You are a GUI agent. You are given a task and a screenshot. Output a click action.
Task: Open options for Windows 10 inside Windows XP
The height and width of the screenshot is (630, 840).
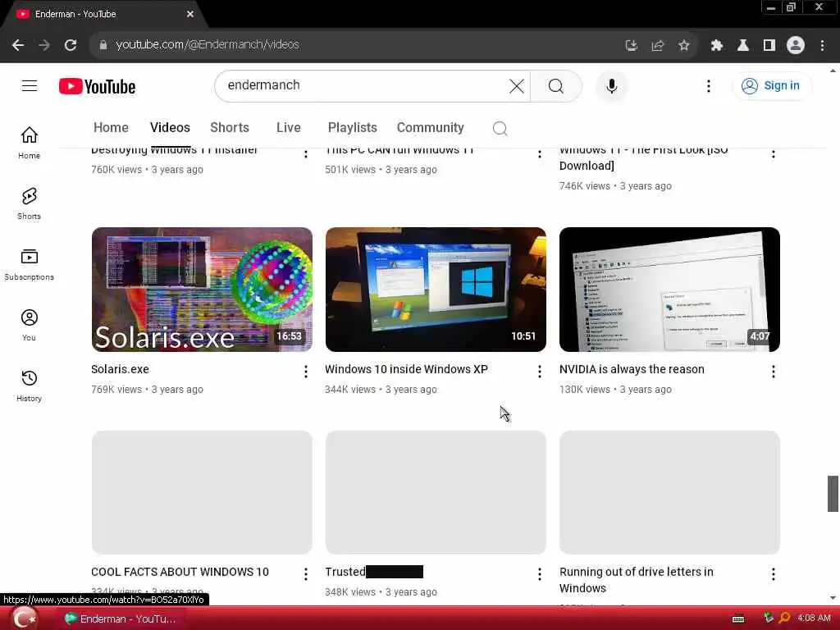tap(539, 372)
